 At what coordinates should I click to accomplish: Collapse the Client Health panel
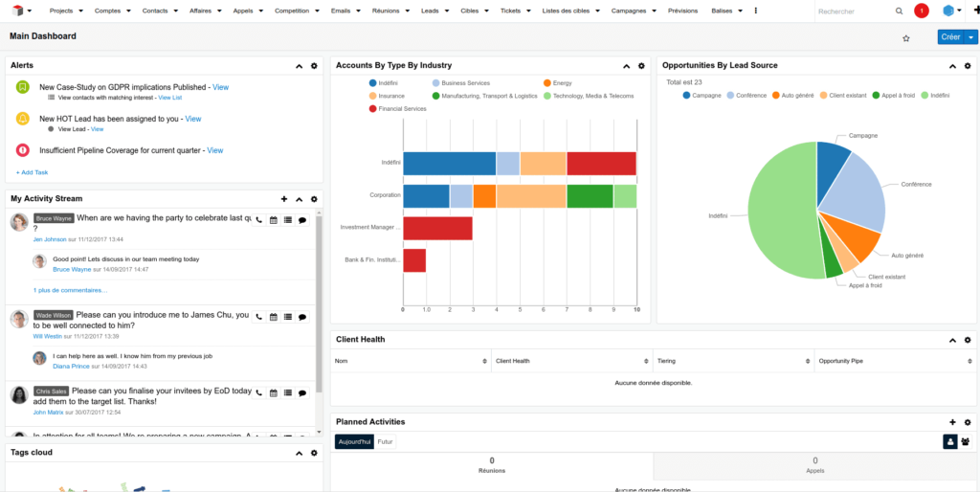(952, 340)
